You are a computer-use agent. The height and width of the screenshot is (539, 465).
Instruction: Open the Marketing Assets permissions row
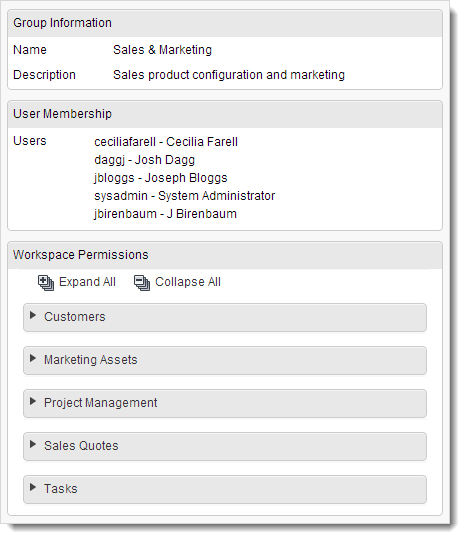click(225, 360)
